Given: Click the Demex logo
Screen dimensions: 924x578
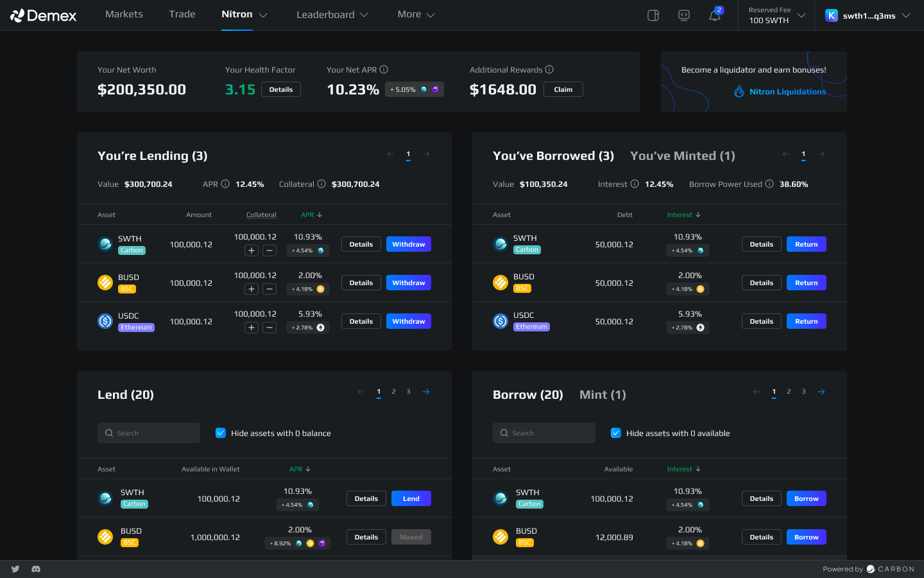Looking at the screenshot, I should point(44,15).
